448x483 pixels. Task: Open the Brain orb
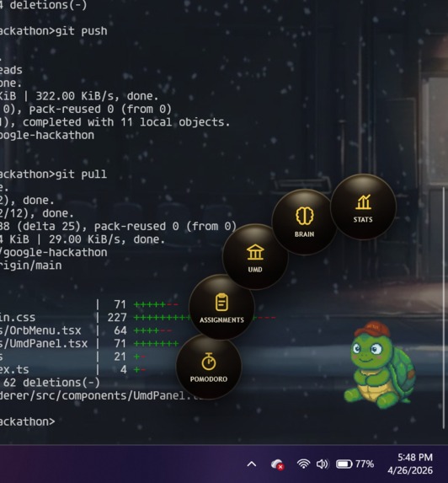click(304, 222)
